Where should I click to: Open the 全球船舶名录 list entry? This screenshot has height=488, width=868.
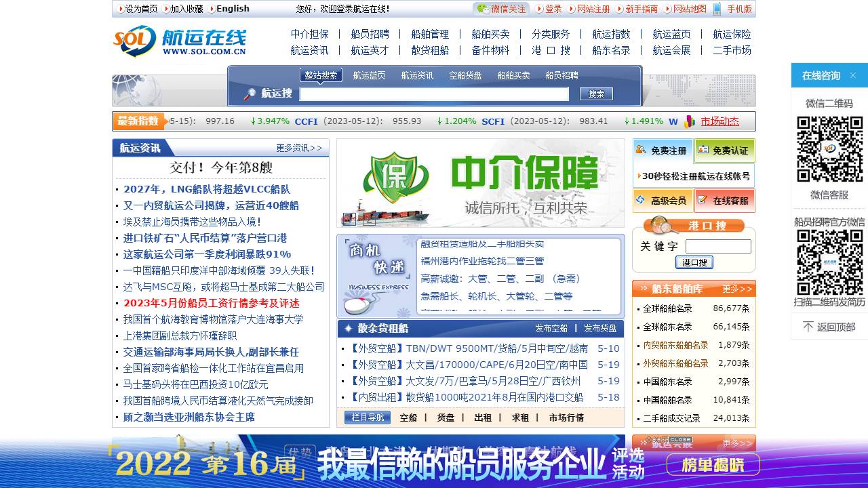(x=667, y=308)
